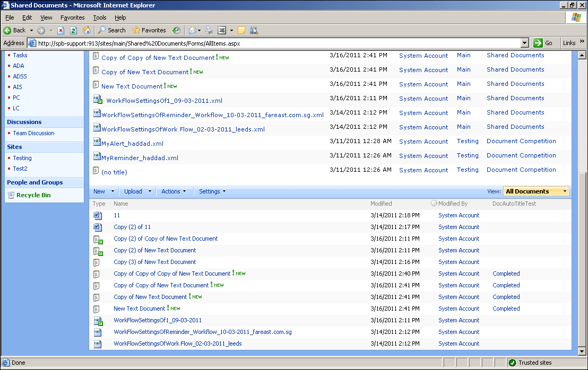
Task: Expand the Upload menu dropdown
Action: [x=150, y=191]
